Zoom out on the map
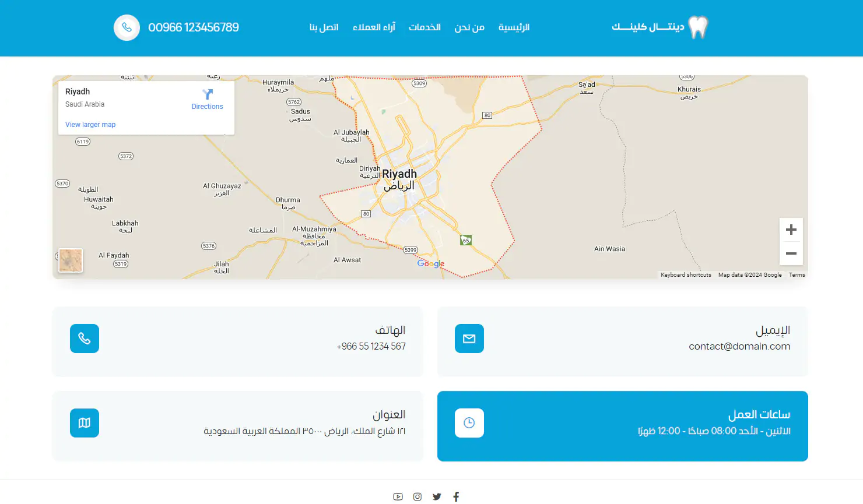Image resolution: width=863 pixels, height=504 pixels. click(x=791, y=253)
